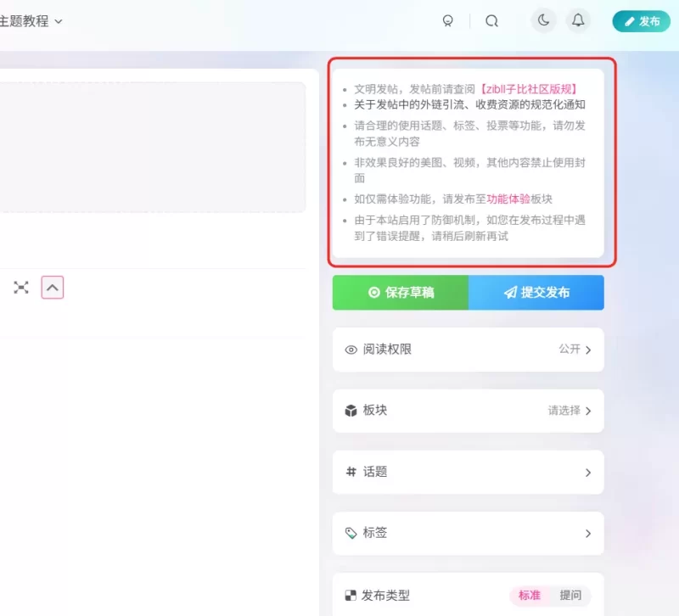The image size is (679, 616).
Task: Click the icon beside 发布类型
Action: tap(351, 596)
